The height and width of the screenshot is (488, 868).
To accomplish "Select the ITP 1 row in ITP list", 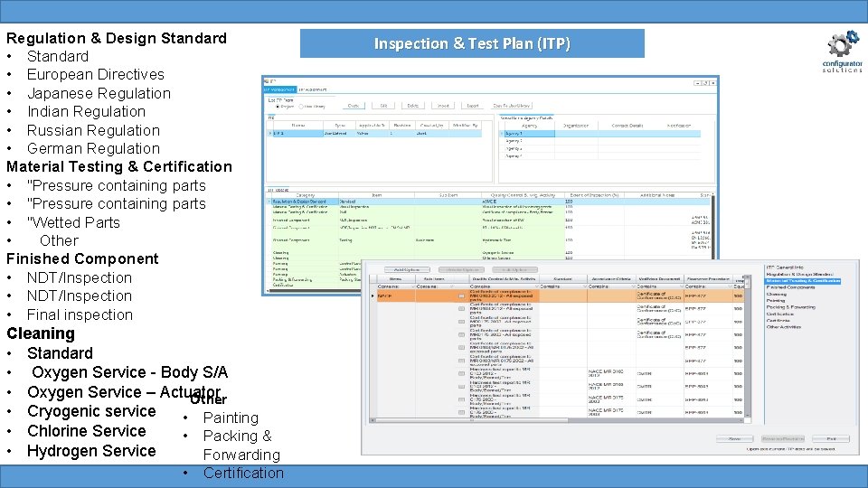I will click(374, 134).
